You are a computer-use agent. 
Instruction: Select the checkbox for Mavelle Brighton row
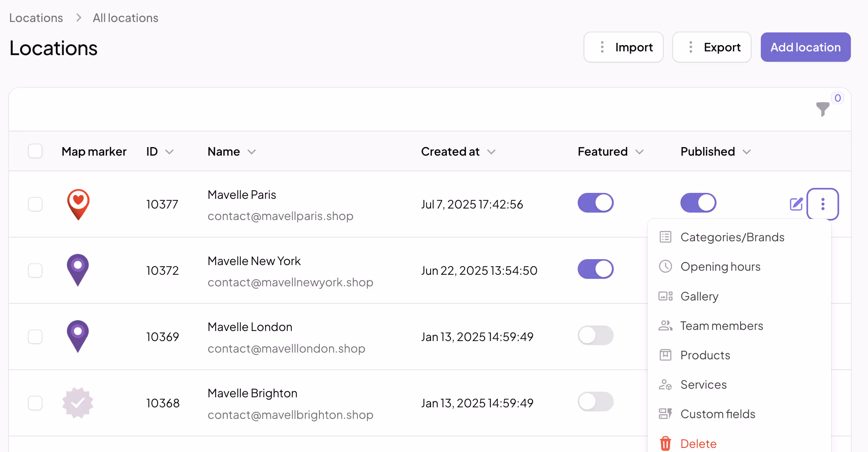coord(35,403)
